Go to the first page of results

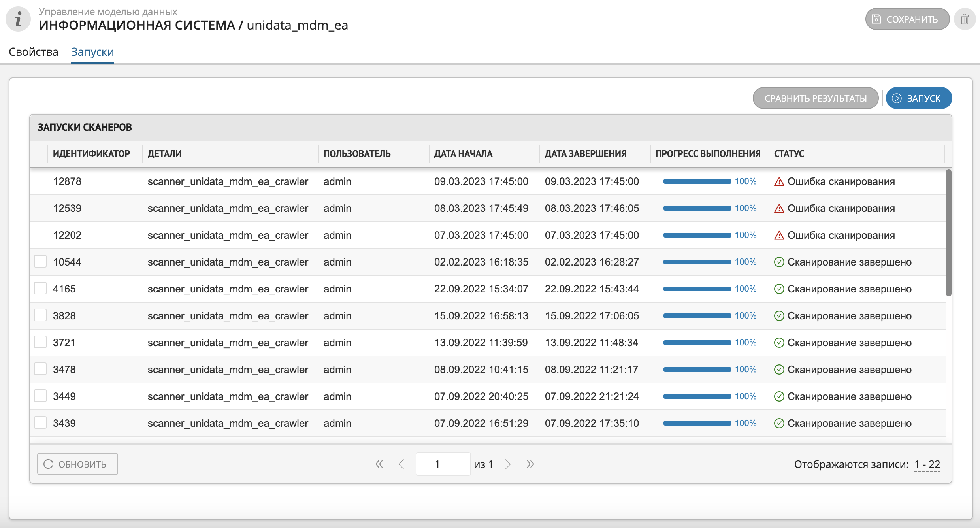coord(379,464)
